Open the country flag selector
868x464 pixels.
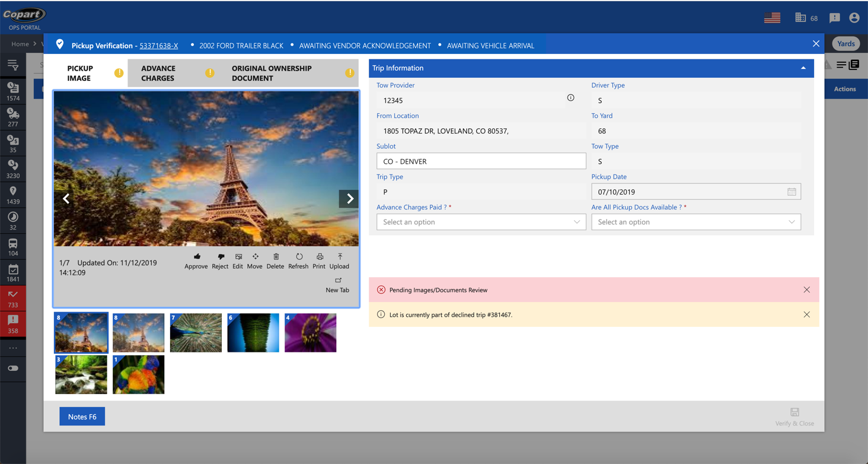point(772,18)
